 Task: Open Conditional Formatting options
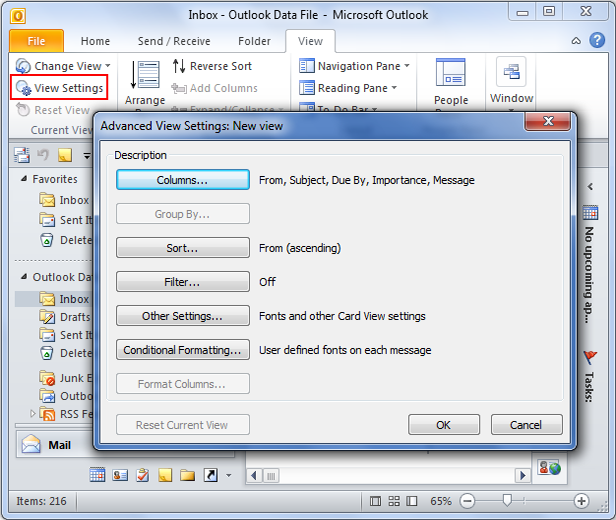click(183, 350)
